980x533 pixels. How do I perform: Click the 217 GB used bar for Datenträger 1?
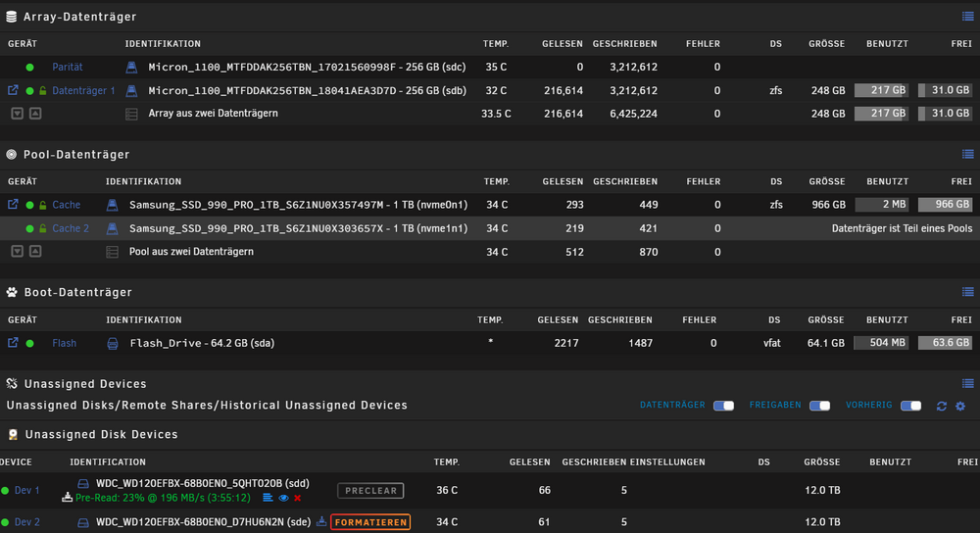click(x=881, y=90)
